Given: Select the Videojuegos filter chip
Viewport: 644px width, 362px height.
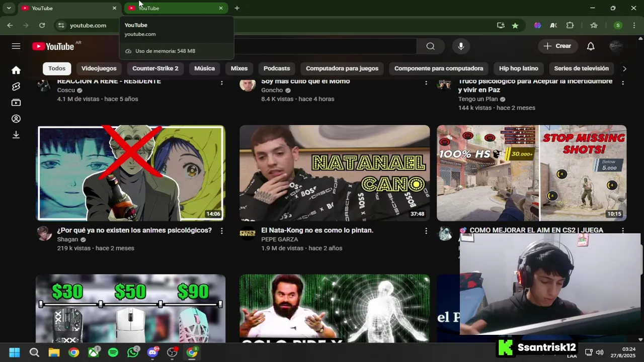Looking at the screenshot, I should click(x=99, y=68).
